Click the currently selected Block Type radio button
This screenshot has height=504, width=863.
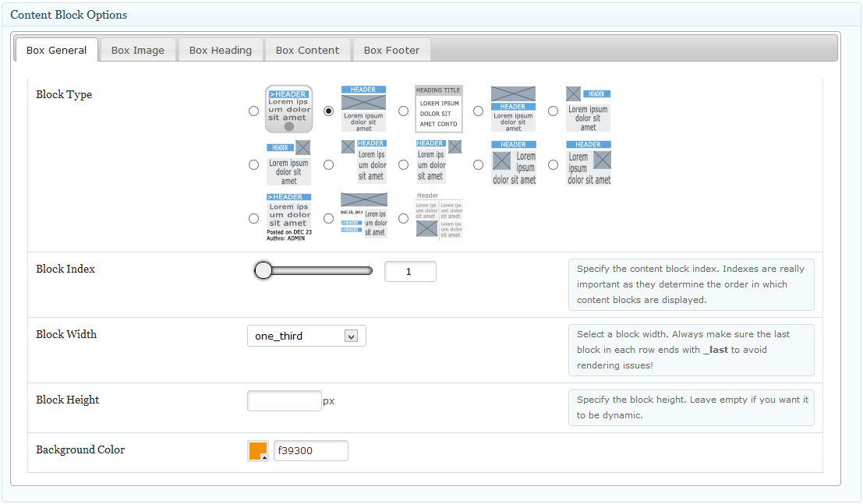pyautogui.click(x=328, y=111)
